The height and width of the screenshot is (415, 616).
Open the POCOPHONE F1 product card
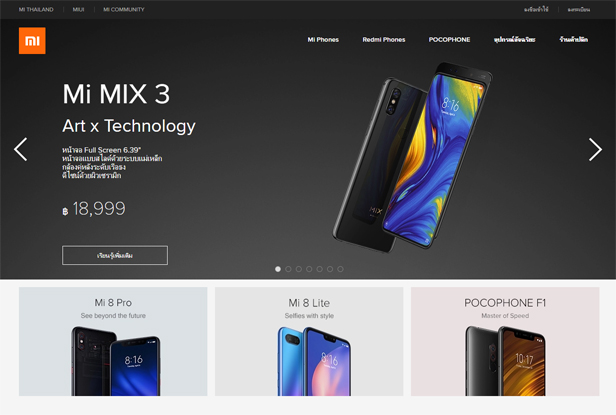[x=505, y=342]
